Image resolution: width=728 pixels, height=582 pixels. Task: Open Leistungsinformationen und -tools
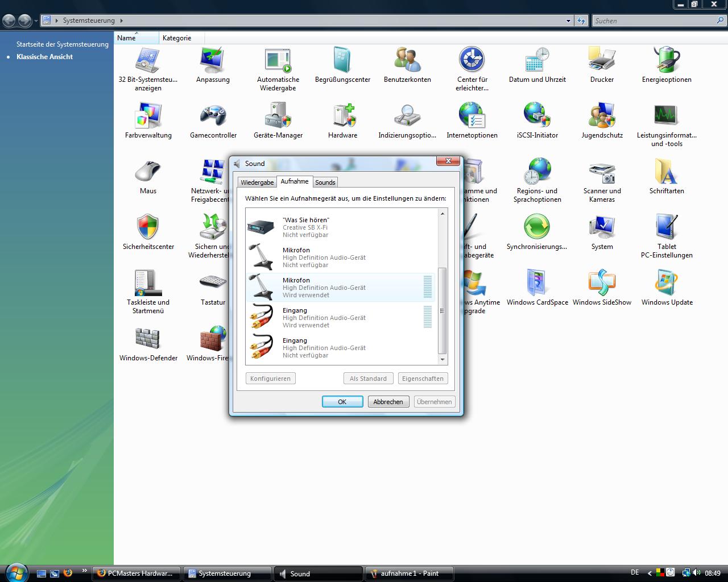[667, 124]
